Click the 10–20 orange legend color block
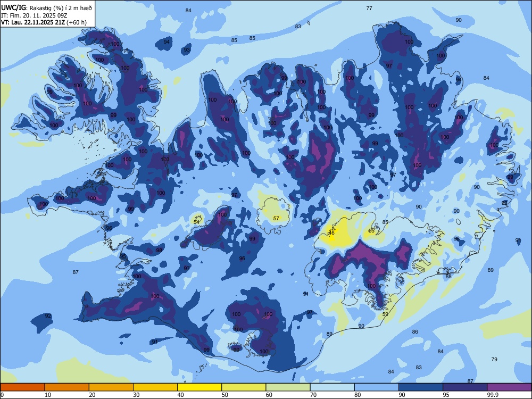The image size is (532, 399). (67, 387)
